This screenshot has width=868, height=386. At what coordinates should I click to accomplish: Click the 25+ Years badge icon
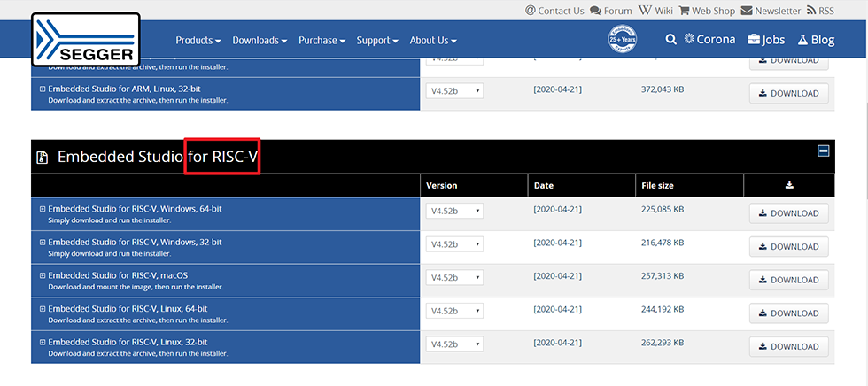coord(622,39)
